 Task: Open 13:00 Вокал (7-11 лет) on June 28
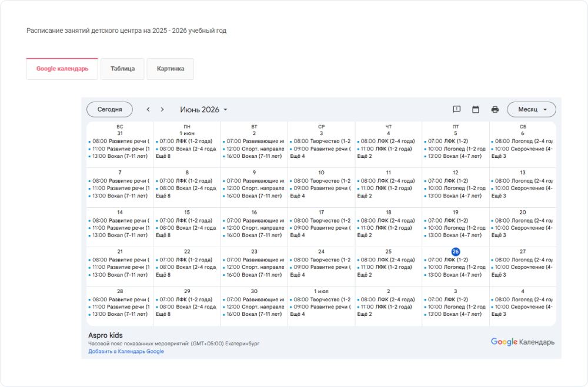coord(119,314)
